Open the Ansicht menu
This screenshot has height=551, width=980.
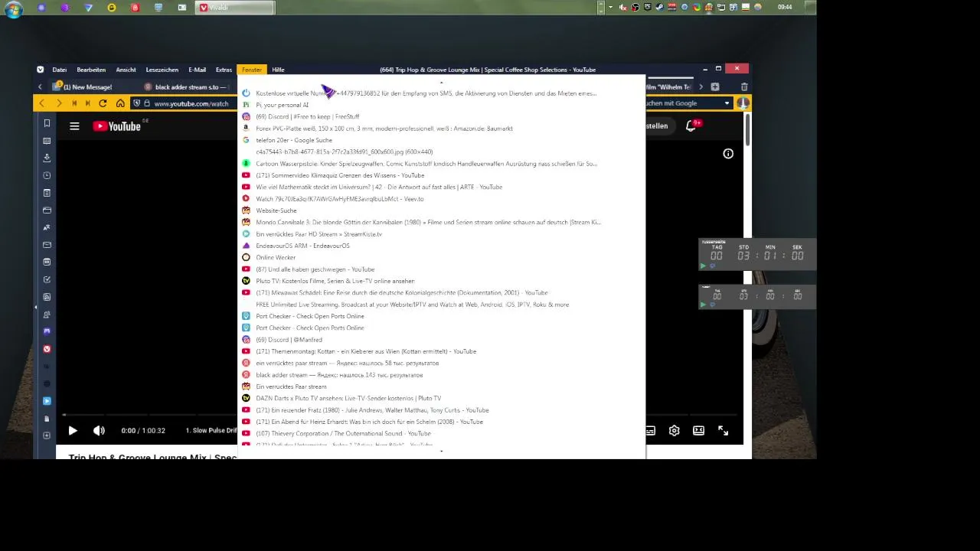pyautogui.click(x=126, y=70)
